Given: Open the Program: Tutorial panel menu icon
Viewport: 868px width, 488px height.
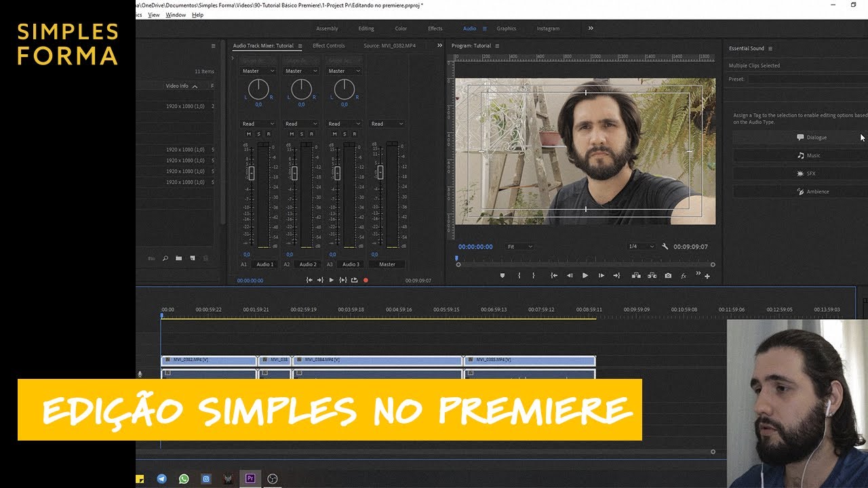Looking at the screenshot, I should [x=497, y=46].
